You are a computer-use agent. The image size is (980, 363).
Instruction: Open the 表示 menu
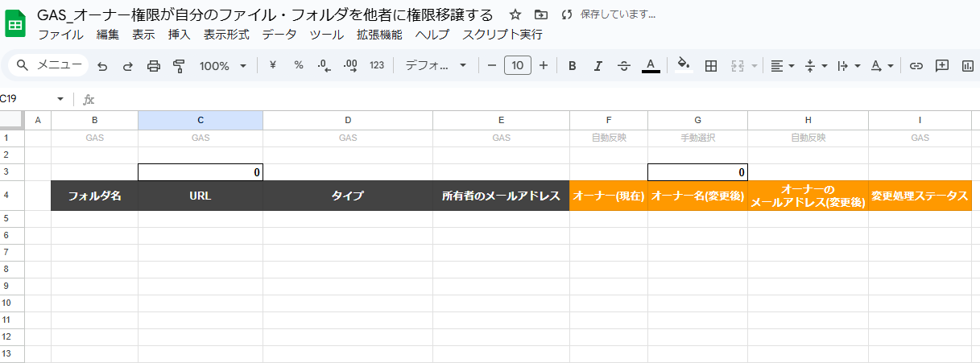pos(143,35)
